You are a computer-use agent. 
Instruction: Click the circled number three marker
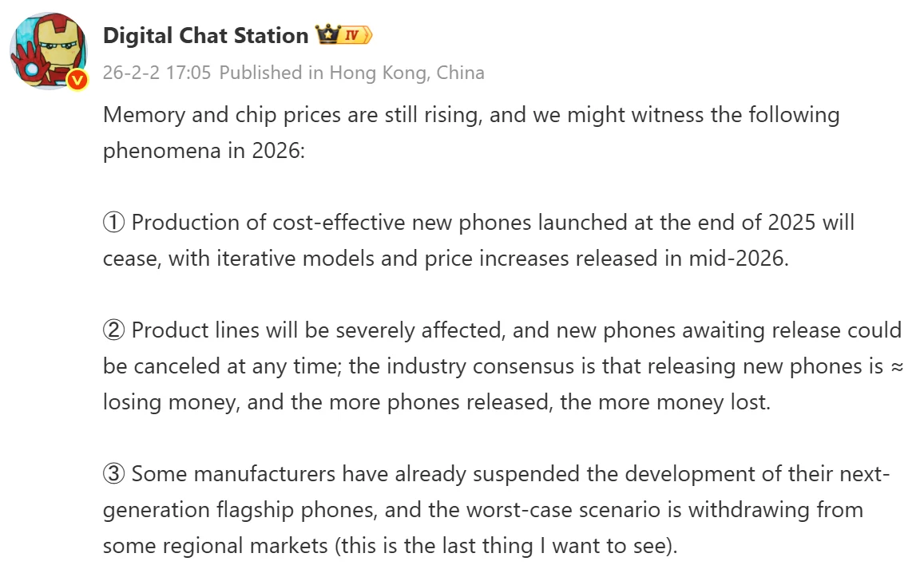(114, 474)
